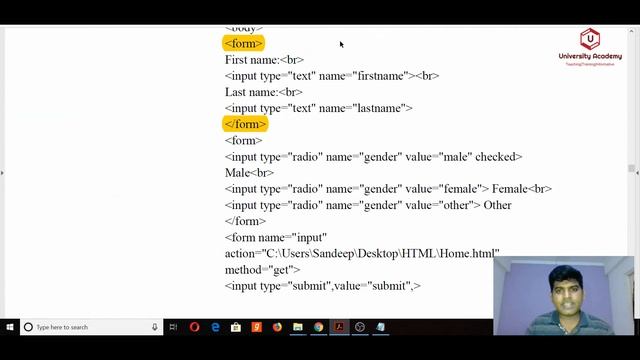The width and height of the screenshot is (640, 360).
Task: Click the highlighted closing </form> tag
Action: coord(245,124)
